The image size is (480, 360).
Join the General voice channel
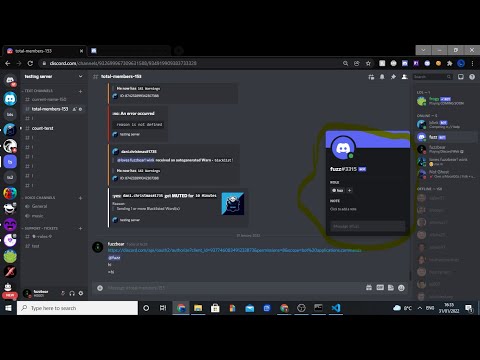pyautogui.click(x=39, y=206)
